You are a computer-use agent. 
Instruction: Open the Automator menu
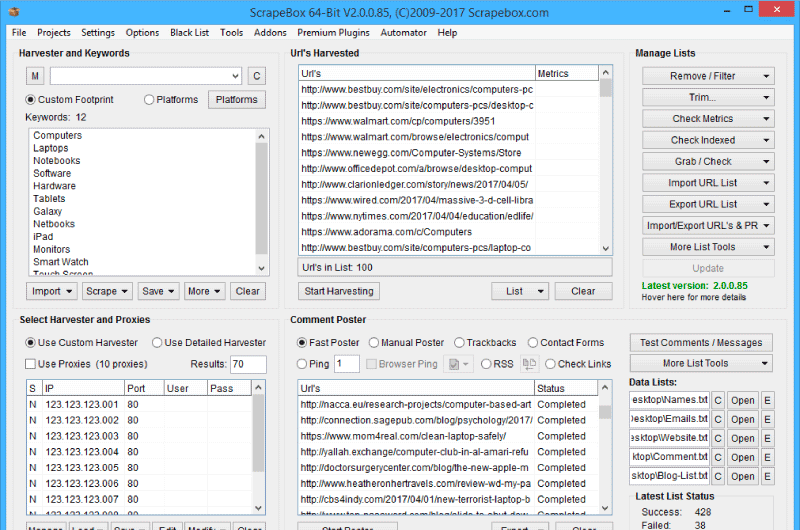pos(403,33)
